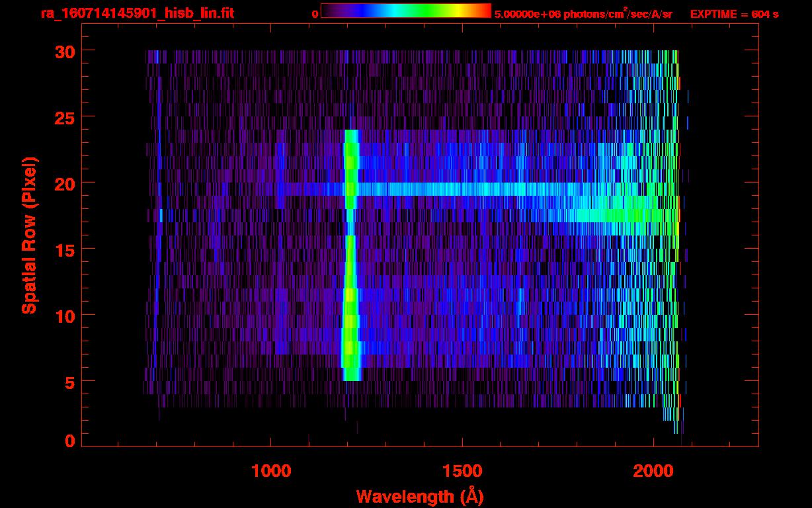The image size is (812, 508).
Task: Click the EXPTIME = 604 s text
Action: [x=734, y=14]
